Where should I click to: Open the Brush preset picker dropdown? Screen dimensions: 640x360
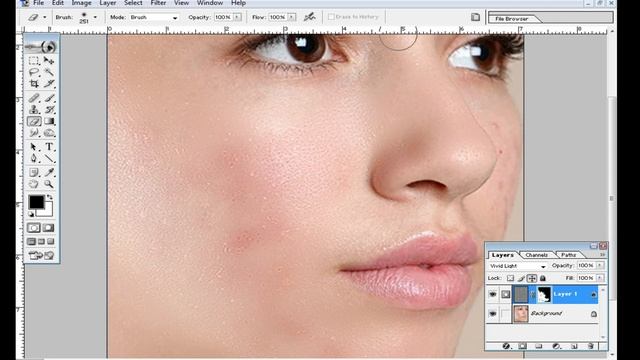95,17
